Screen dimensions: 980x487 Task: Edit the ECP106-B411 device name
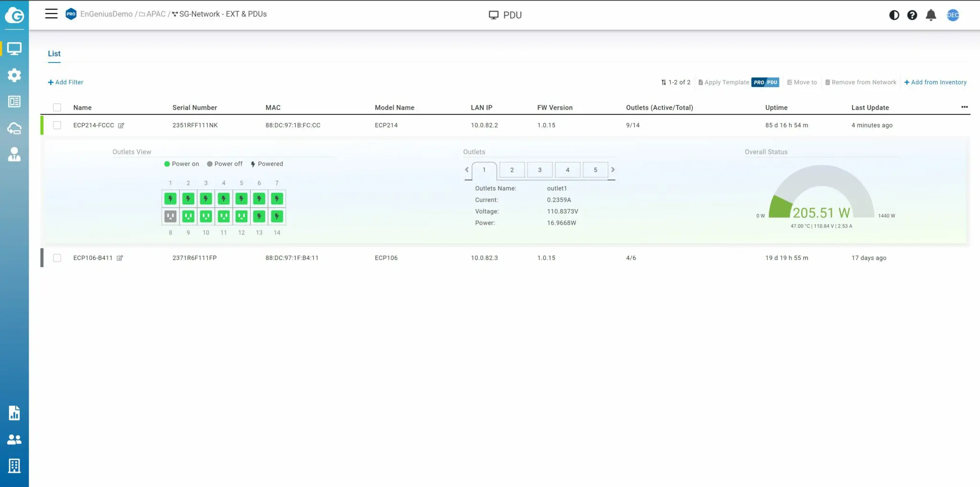(120, 258)
